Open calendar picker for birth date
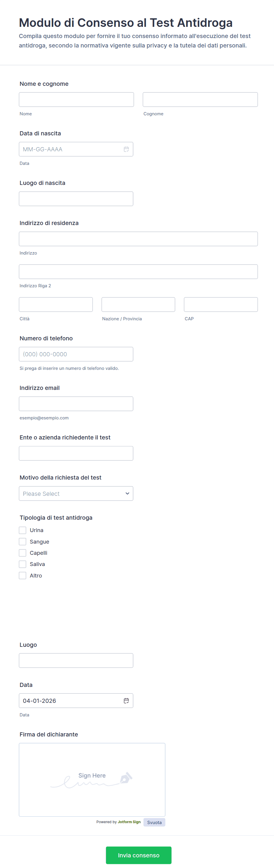The width and height of the screenshot is (274, 868). click(126, 149)
